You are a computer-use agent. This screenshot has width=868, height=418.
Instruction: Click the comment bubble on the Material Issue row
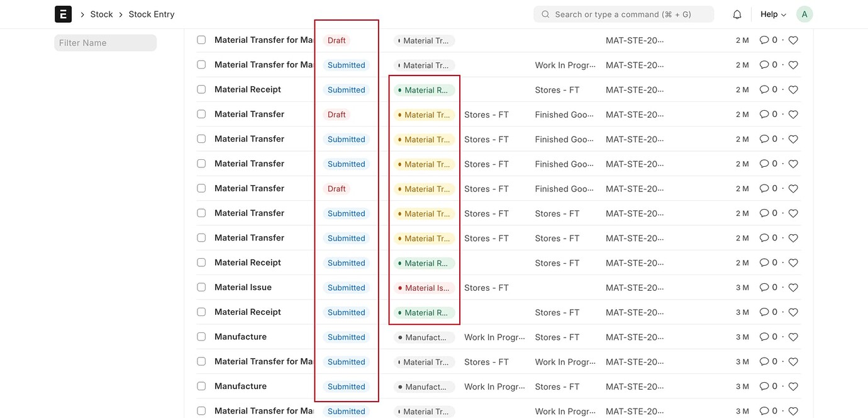tap(764, 287)
